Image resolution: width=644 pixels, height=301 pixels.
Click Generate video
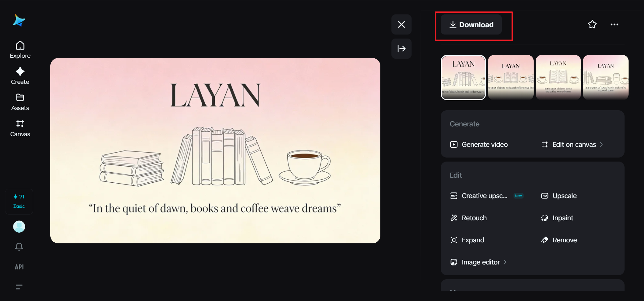click(479, 144)
